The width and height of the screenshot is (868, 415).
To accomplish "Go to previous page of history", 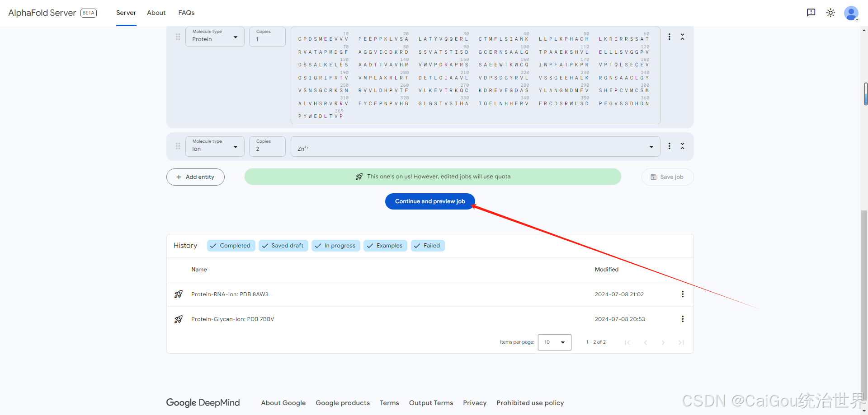I will [645, 343].
